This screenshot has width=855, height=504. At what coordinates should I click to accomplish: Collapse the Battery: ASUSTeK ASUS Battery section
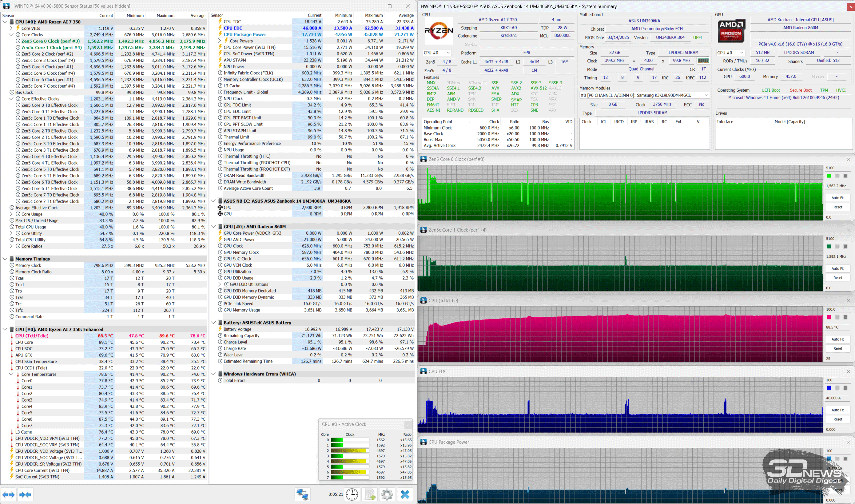213,323
